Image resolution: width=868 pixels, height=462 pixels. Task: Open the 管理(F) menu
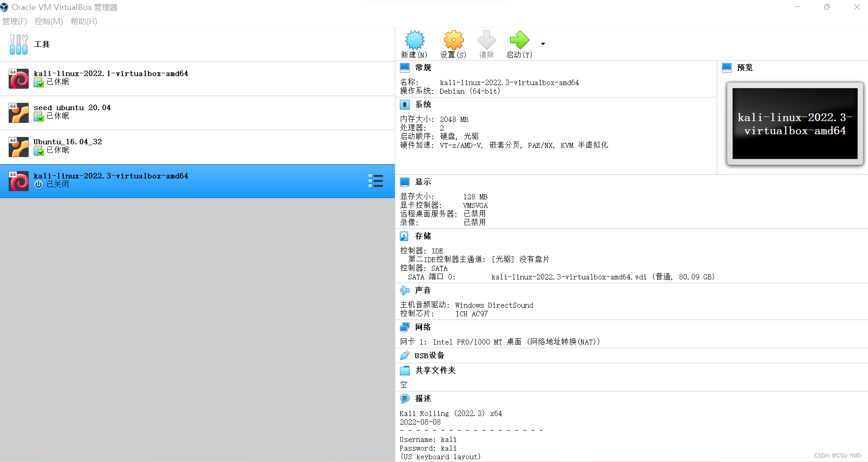click(x=15, y=21)
